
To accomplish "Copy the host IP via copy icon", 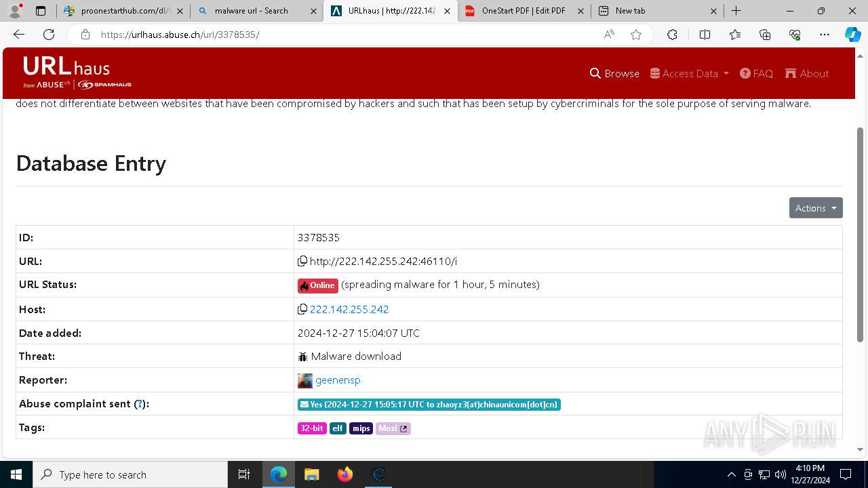I will 302,309.
